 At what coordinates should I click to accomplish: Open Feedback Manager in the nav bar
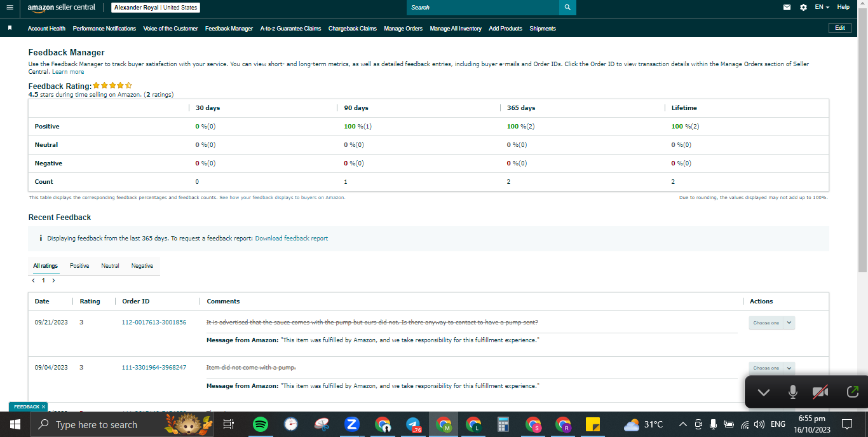click(229, 29)
